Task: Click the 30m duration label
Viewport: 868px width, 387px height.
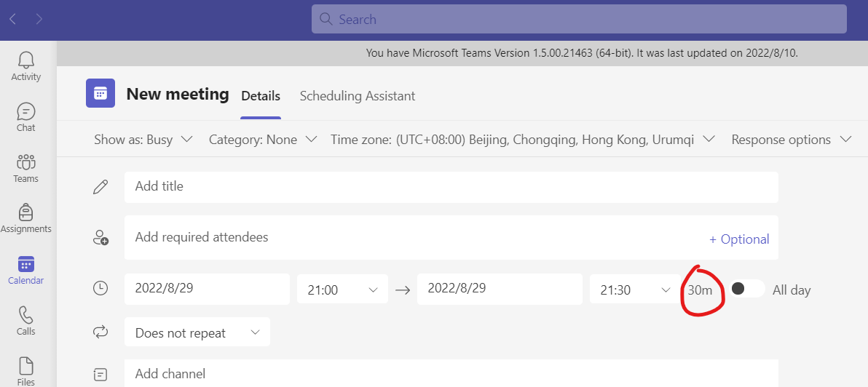Action: (700, 290)
